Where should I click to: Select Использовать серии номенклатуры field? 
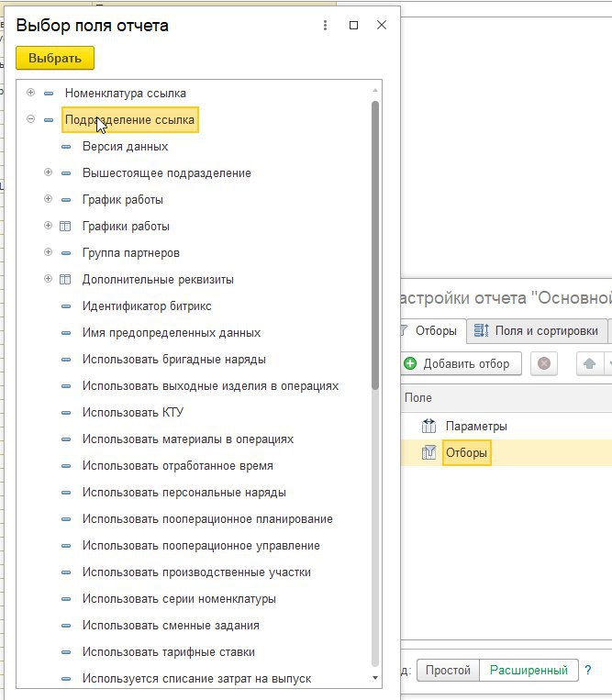[179, 599]
